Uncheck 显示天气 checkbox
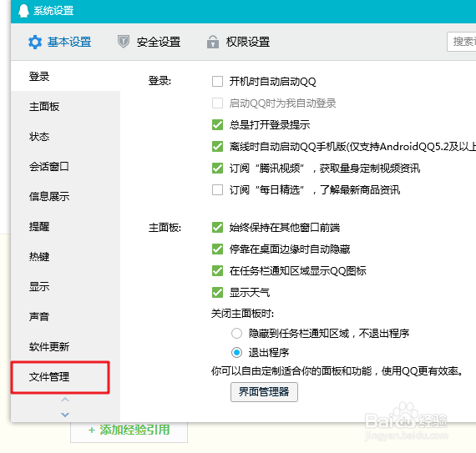476x453 pixels. click(217, 292)
